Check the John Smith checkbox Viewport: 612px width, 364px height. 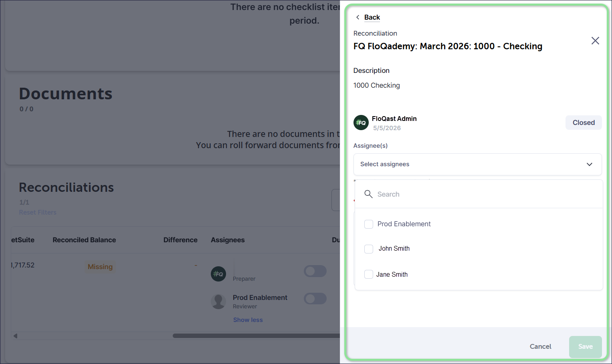pos(369,249)
